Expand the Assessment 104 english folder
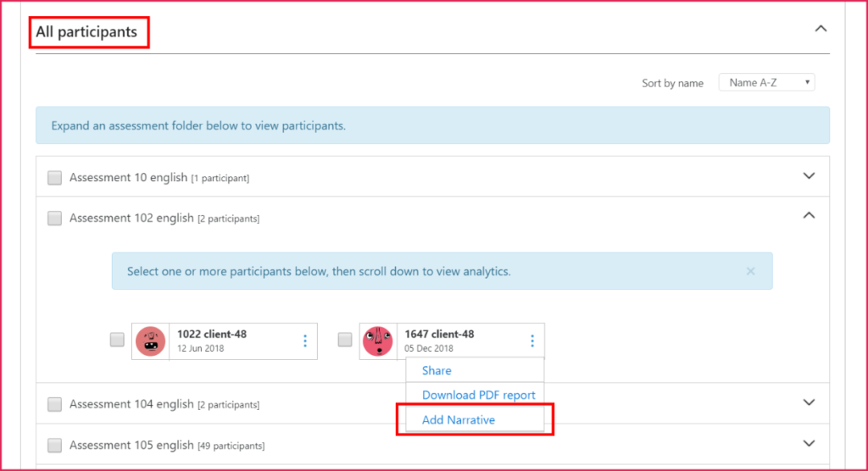Screen dimensions: 868x471 click(809, 402)
